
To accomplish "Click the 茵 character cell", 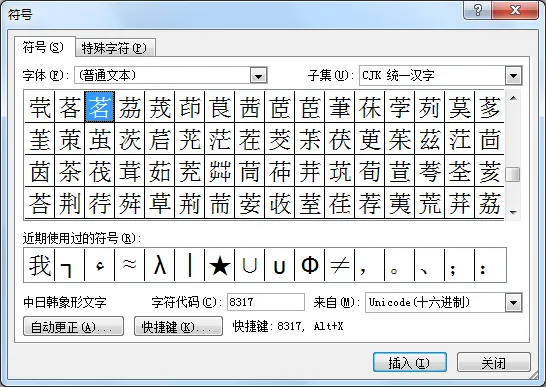I will coord(40,171).
